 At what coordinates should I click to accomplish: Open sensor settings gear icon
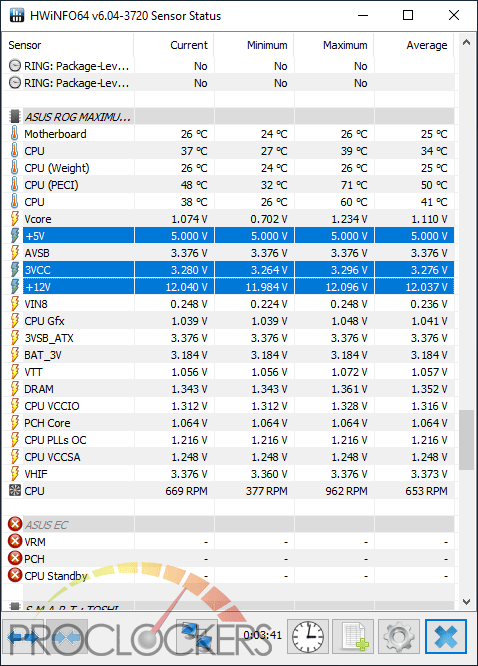coord(399,636)
